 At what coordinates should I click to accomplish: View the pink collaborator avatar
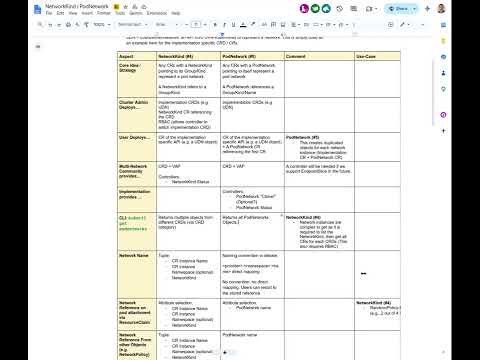tap(304, 8)
